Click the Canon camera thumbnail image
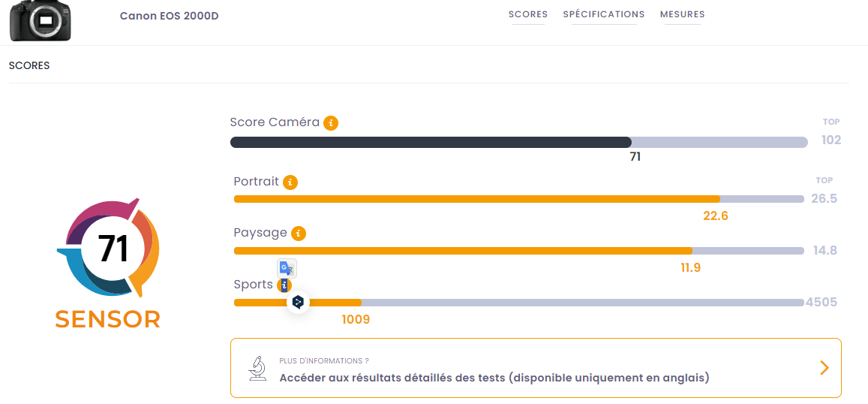868x404 pixels. pos(40,20)
